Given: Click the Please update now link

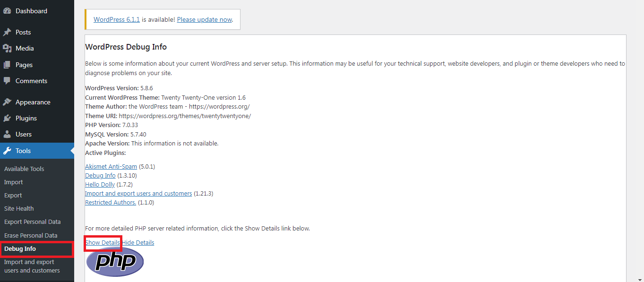Looking at the screenshot, I should pyautogui.click(x=205, y=19).
